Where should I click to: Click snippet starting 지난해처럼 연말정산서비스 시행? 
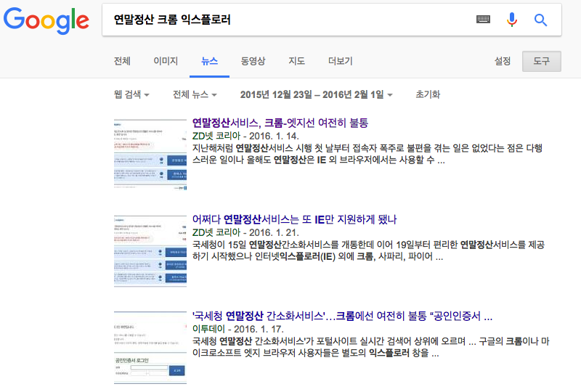[367, 154]
